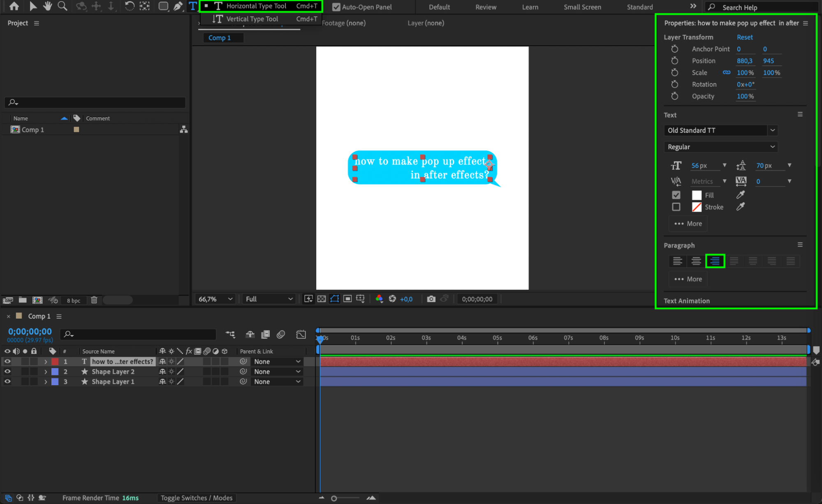Switch to the Learn workspace tab
The image size is (822, 504).
tap(530, 7)
